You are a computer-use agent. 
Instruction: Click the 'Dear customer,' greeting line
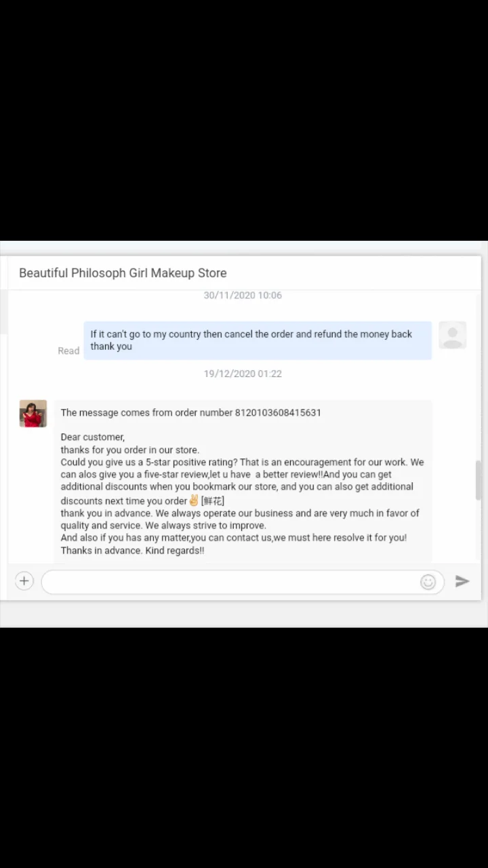[93, 437]
